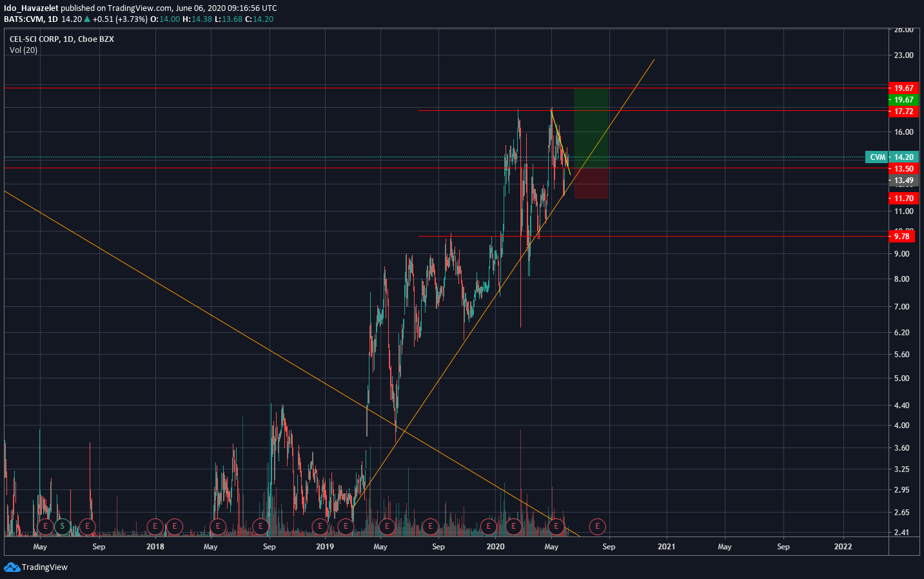Select the 13.50 red price label
This screenshot has height=579, width=924.
coord(903,169)
